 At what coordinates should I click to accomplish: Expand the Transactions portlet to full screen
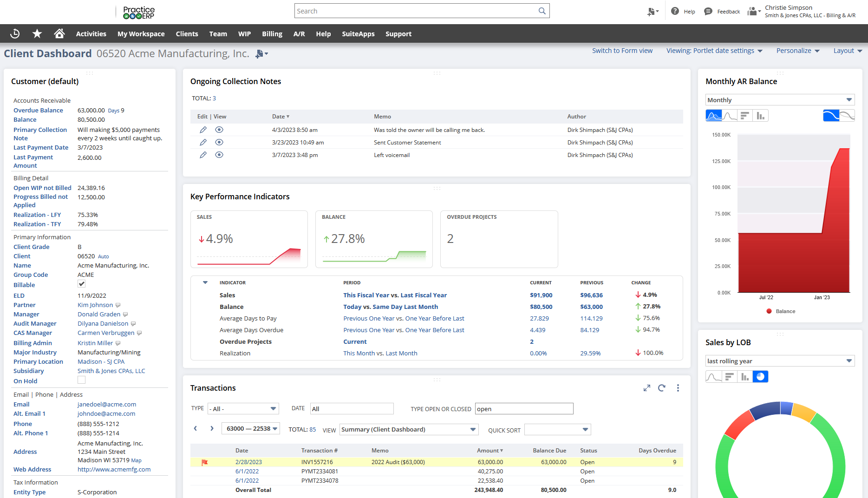pyautogui.click(x=646, y=387)
